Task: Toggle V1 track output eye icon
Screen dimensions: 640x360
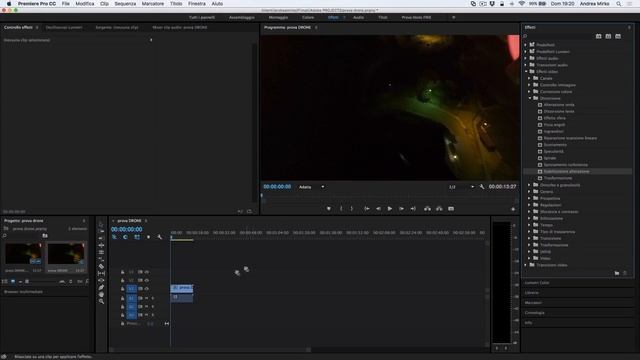Action: pyautogui.click(x=147, y=289)
